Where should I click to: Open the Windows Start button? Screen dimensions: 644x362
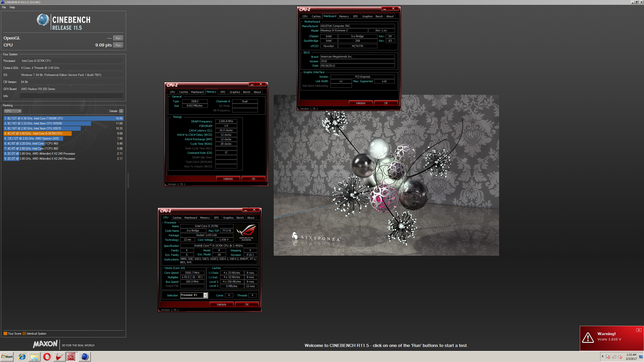pos(7,356)
